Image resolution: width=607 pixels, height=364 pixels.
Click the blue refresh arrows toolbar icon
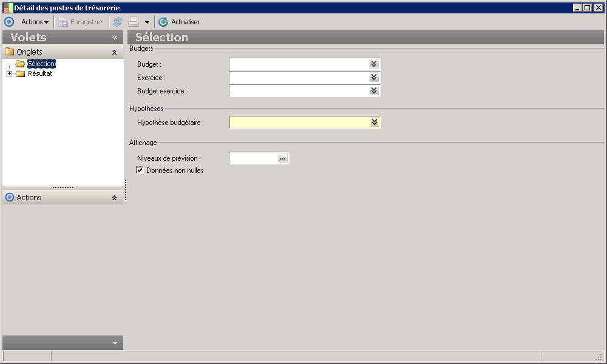pyautogui.click(x=118, y=22)
